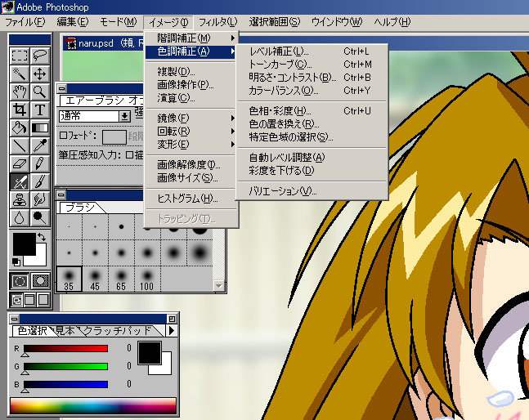Expand the 鏡像(F) submenu
The width and height of the screenshot is (529, 420).
(x=192, y=118)
